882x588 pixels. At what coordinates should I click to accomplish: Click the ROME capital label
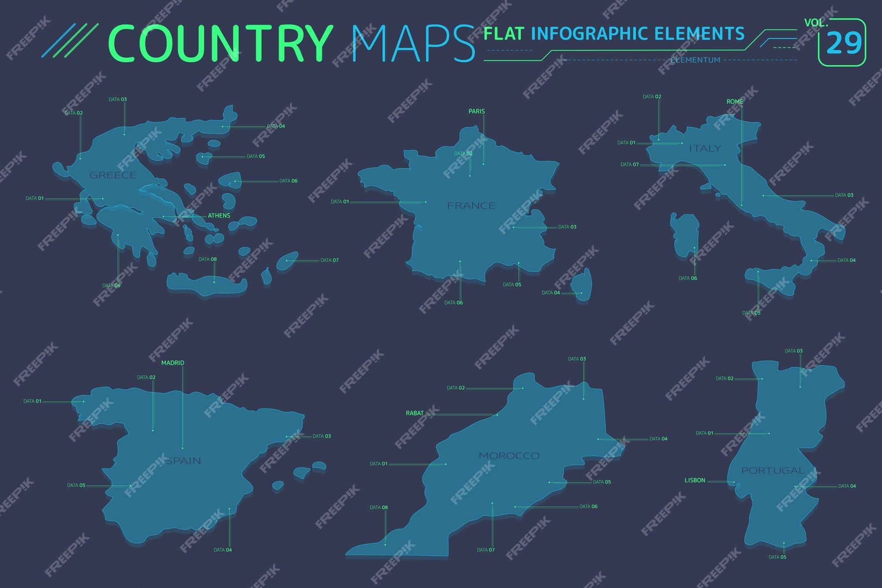point(735,101)
